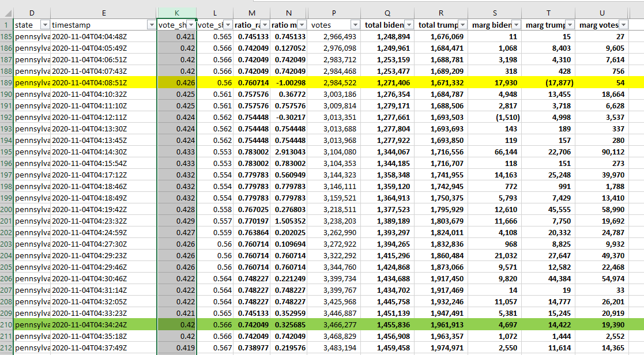Click the marg biden column filter icon
Viewport: 644px width, 355px height.
pos(517,25)
